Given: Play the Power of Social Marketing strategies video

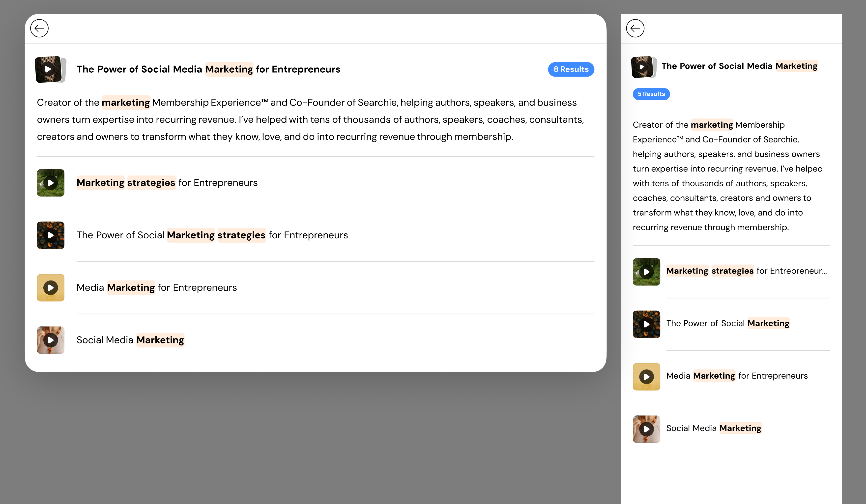Looking at the screenshot, I should point(51,235).
